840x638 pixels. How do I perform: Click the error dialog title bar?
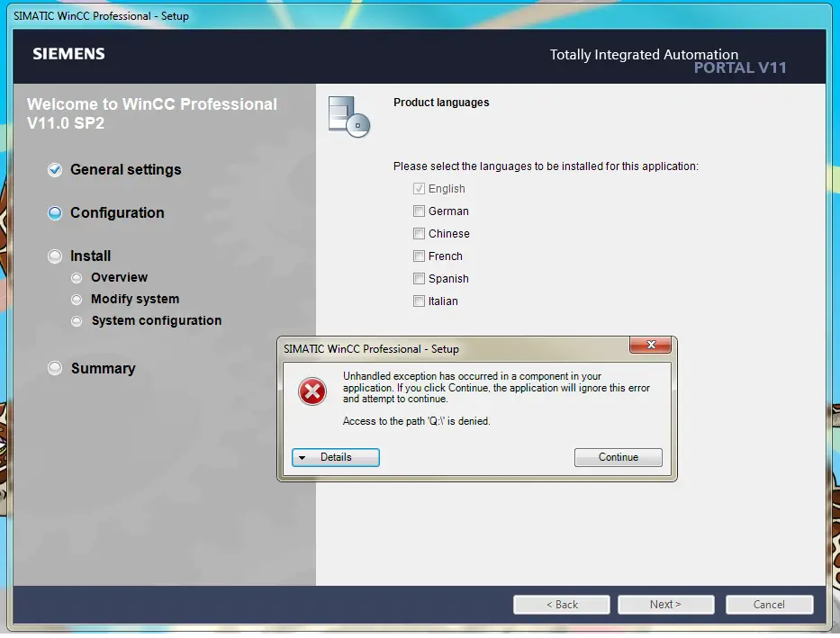pyautogui.click(x=456, y=349)
